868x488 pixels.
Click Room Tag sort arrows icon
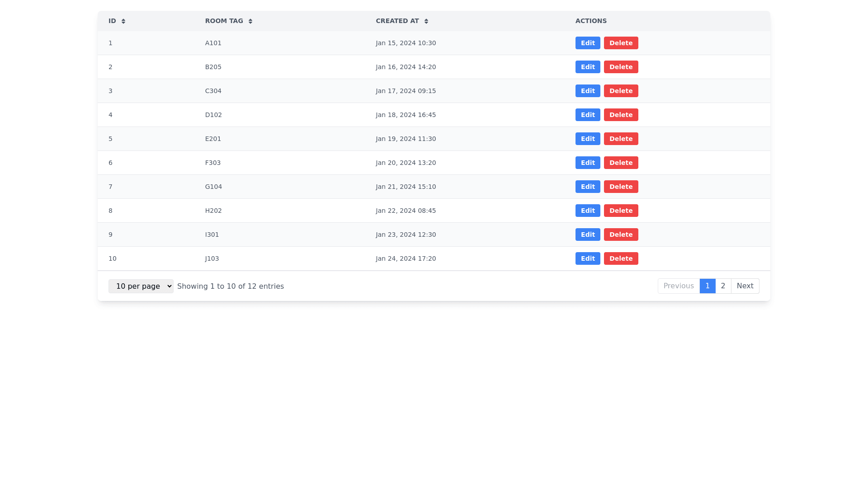pos(250,21)
